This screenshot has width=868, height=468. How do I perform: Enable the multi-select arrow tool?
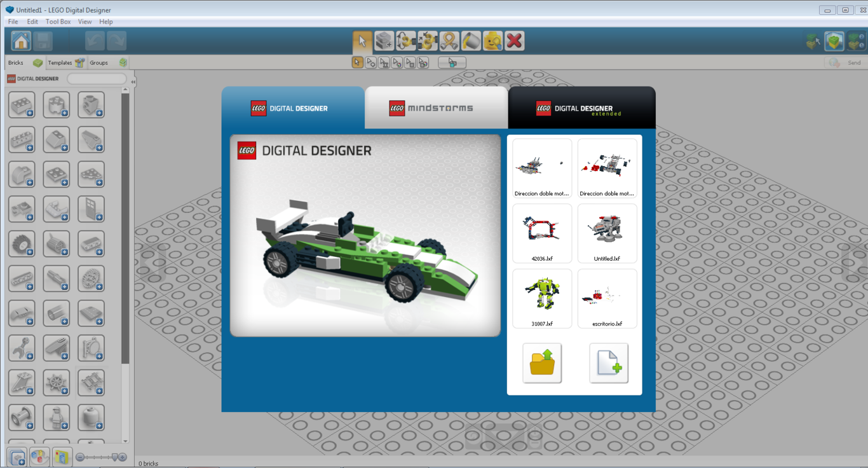370,62
